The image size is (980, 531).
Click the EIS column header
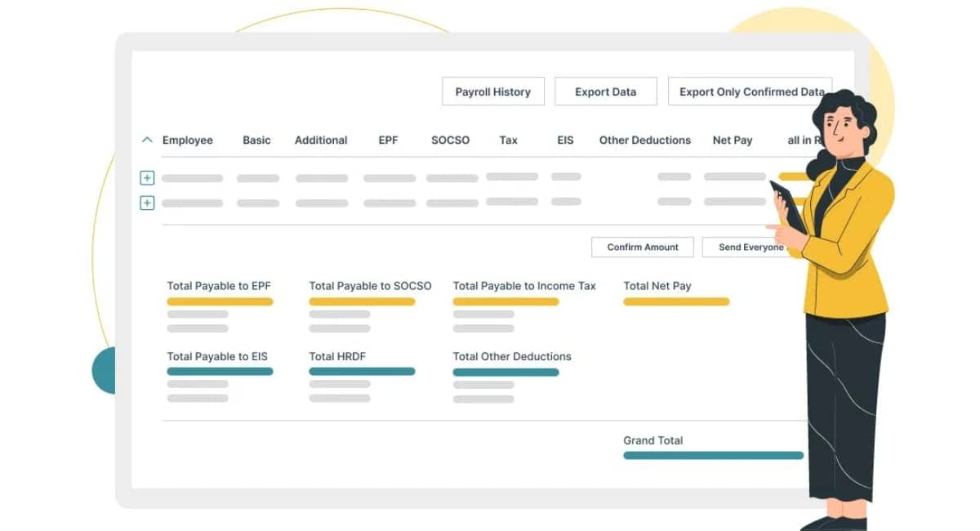[565, 140]
